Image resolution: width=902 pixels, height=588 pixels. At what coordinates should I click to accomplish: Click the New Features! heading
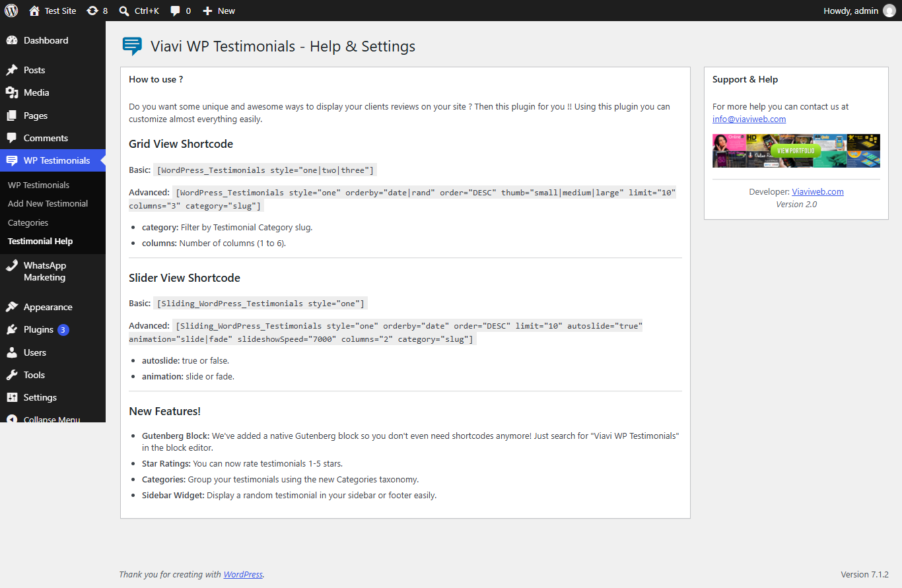pos(164,411)
